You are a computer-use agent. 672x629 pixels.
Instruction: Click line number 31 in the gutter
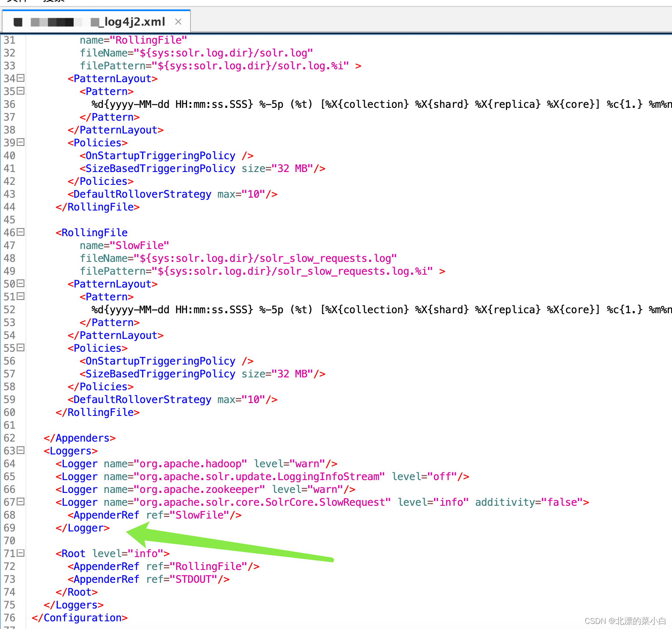coord(9,40)
